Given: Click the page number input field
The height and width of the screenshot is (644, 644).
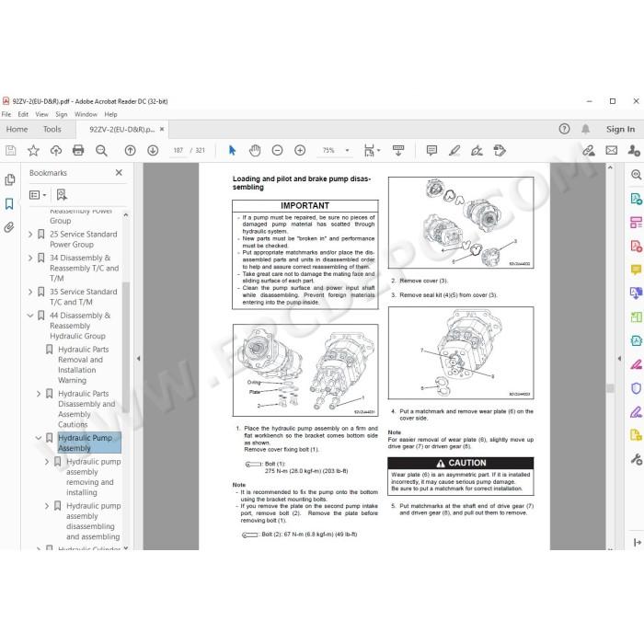Looking at the screenshot, I should click(178, 150).
